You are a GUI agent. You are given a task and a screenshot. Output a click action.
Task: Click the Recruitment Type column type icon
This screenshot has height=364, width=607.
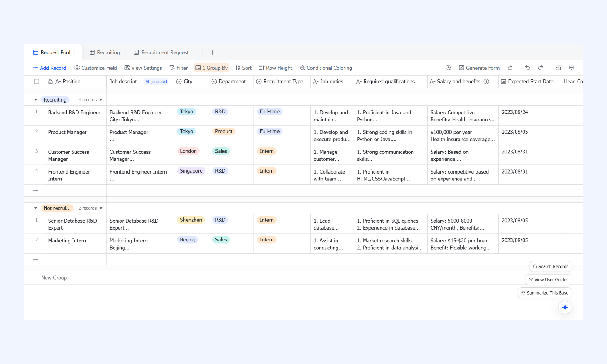click(x=259, y=82)
